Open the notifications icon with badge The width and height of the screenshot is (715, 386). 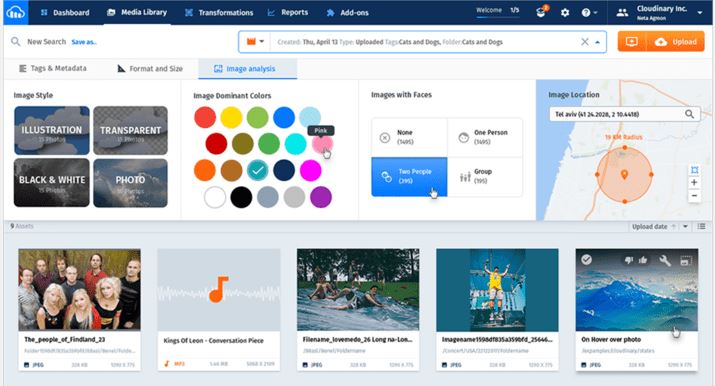pyautogui.click(x=541, y=12)
